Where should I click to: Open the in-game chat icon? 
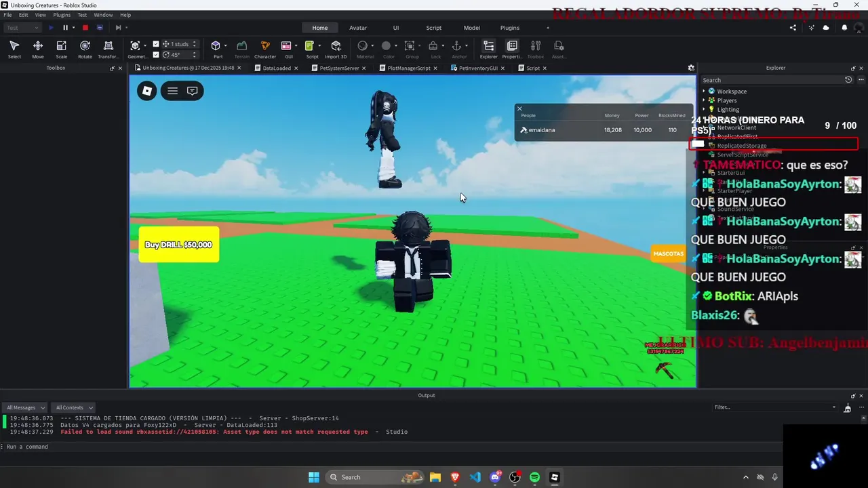click(x=193, y=91)
